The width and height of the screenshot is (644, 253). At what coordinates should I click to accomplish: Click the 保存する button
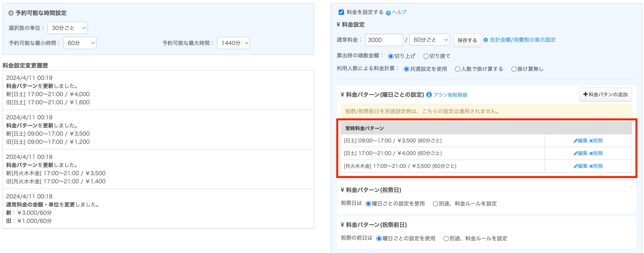point(467,40)
